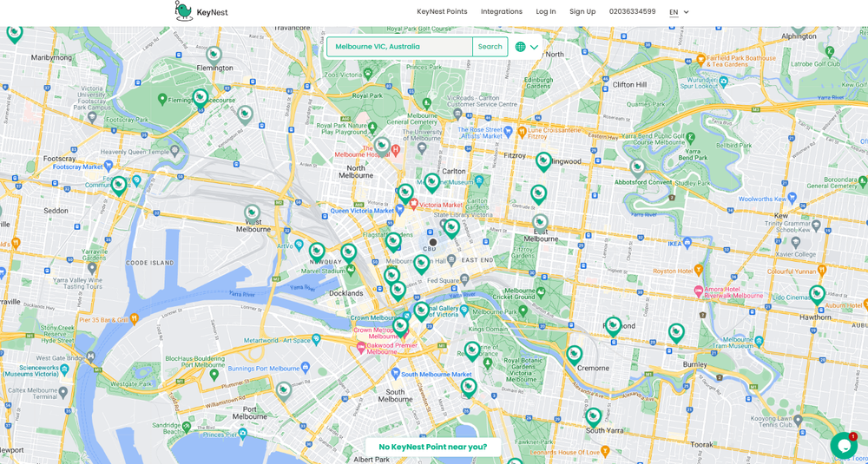Click the IKEA map marker
The width and height of the screenshot is (868, 464).
687,242
